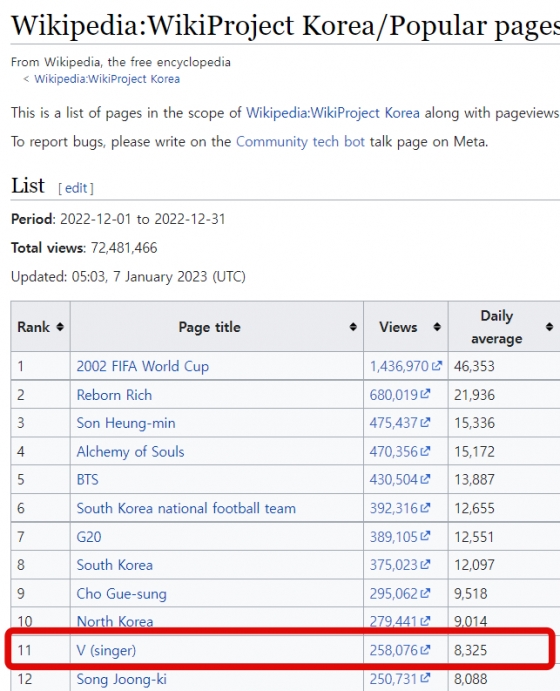Viewport: 560px width, 691px height.
Task: Open external link icon beside 1,436,970 views
Action: coord(437,366)
